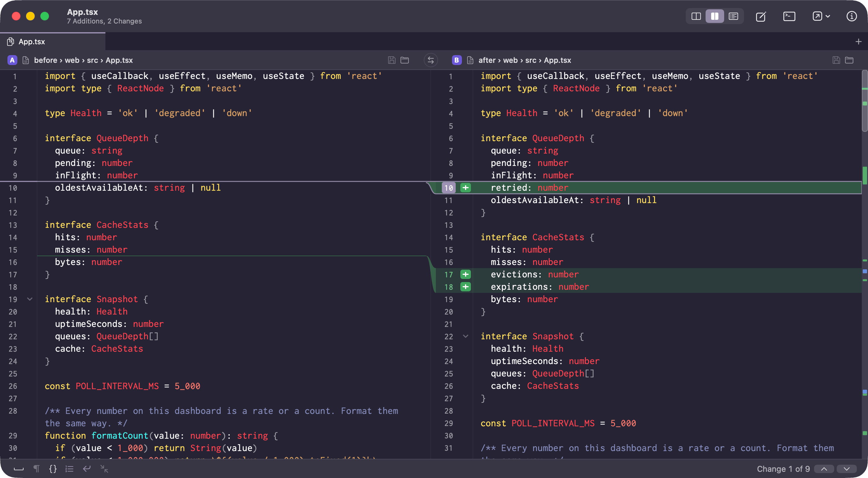
Task: Go to next change with down arrow
Action: click(x=846, y=469)
